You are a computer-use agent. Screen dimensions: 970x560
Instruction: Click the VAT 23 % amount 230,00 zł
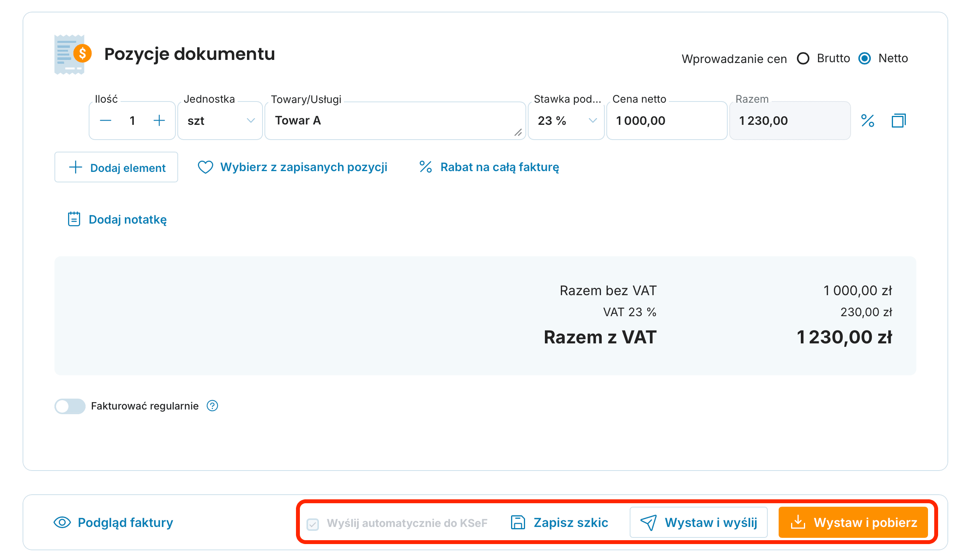coord(866,312)
